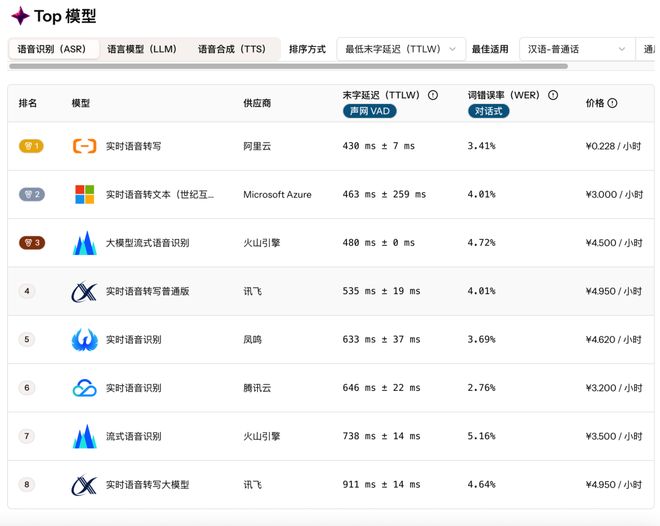Click WER value 2.76%
660x526 pixels.
482,388
